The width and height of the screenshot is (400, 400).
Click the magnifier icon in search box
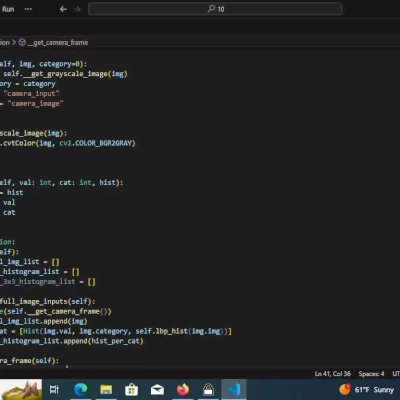(x=211, y=9)
